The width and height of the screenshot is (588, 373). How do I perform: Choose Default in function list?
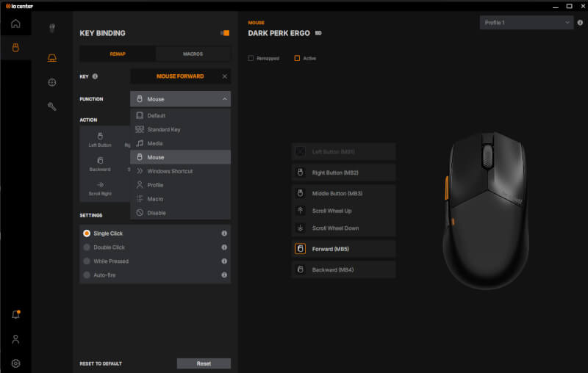point(180,115)
